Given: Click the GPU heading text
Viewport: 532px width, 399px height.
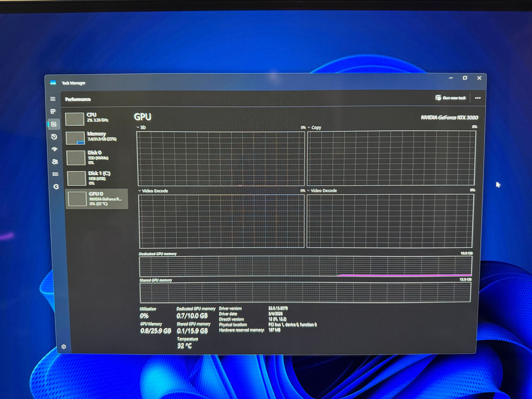Looking at the screenshot, I should point(142,117).
